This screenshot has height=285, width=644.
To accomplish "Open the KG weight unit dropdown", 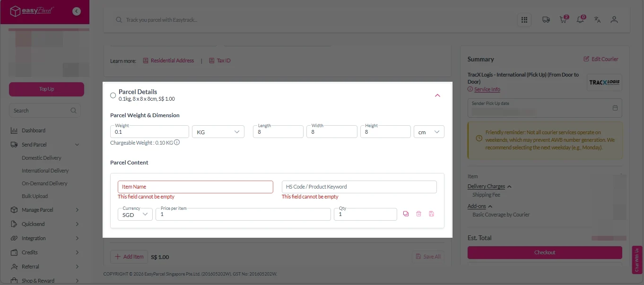I will (x=218, y=132).
